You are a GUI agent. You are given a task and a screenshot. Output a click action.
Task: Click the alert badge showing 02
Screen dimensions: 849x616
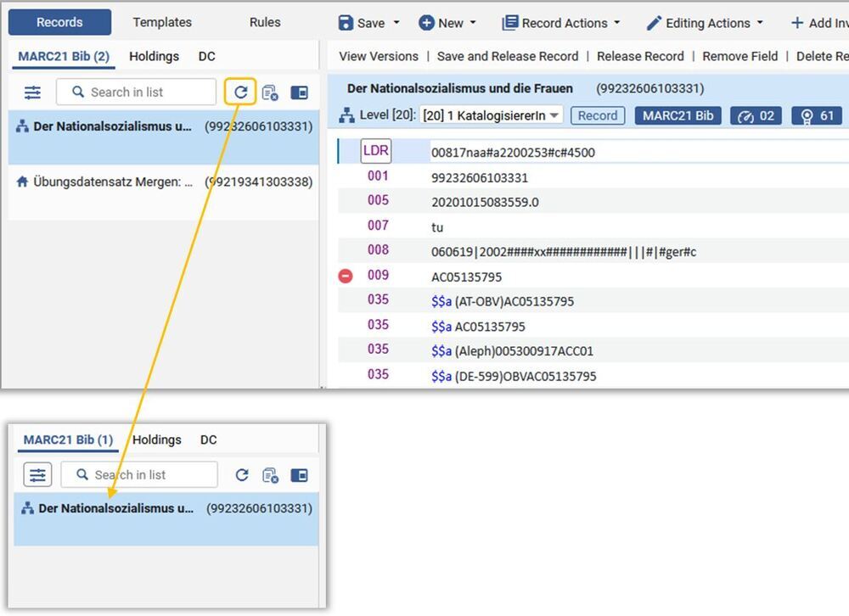click(x=756, y=116)
